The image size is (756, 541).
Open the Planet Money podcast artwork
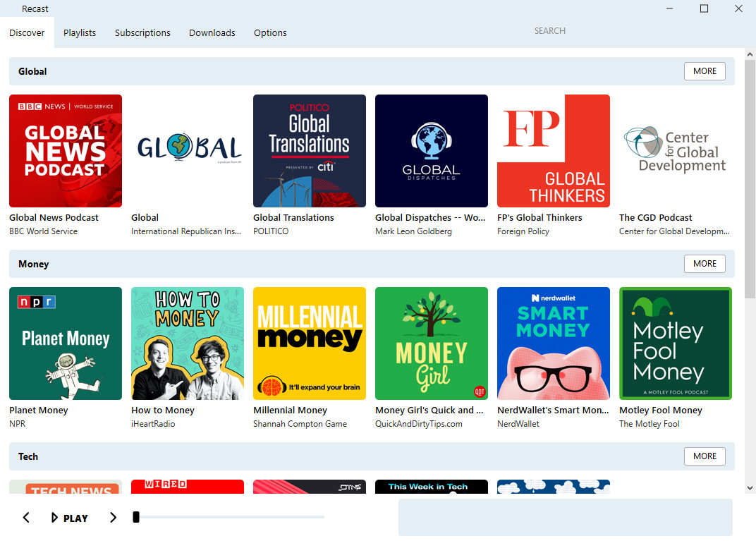pos(66,344)
